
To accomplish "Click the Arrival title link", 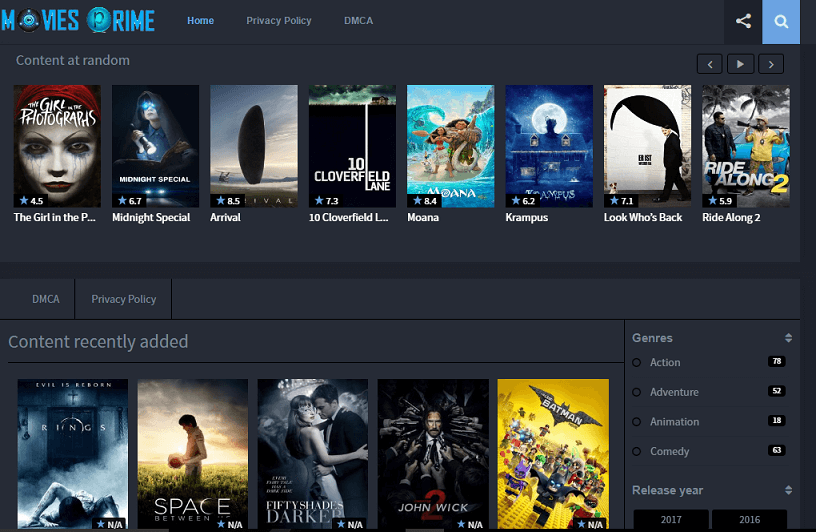I will coord(225,218).
